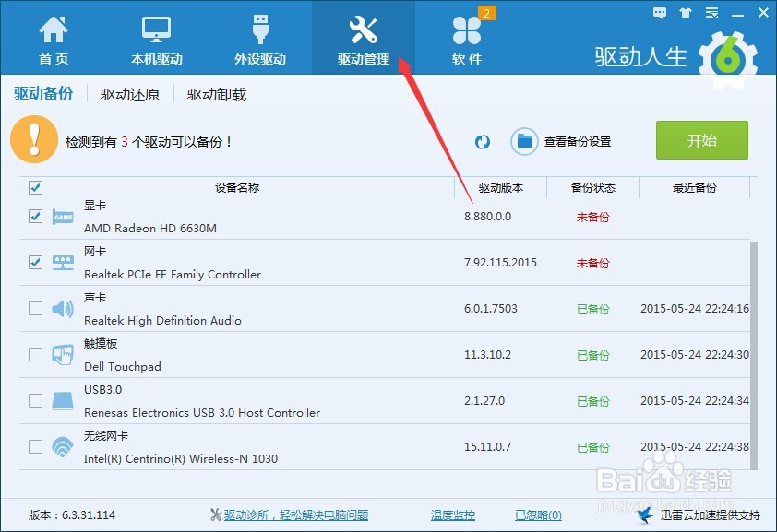Click the USB icon next to Renesas controller
The height and width of the screenshot is (532, 777).
[x=61, y=400]
